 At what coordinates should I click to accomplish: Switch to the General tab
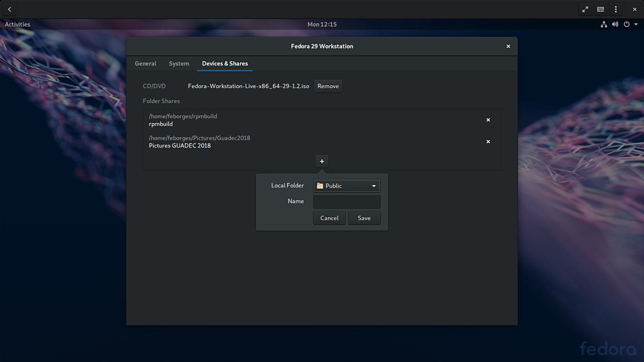[145, 63]
